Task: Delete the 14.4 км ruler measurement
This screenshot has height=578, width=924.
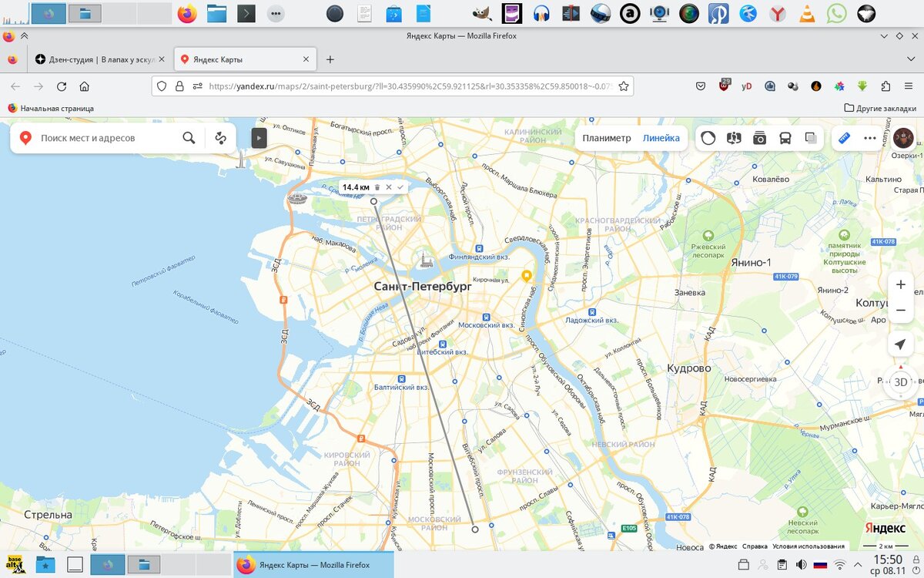Action: (x=377, y=187)
